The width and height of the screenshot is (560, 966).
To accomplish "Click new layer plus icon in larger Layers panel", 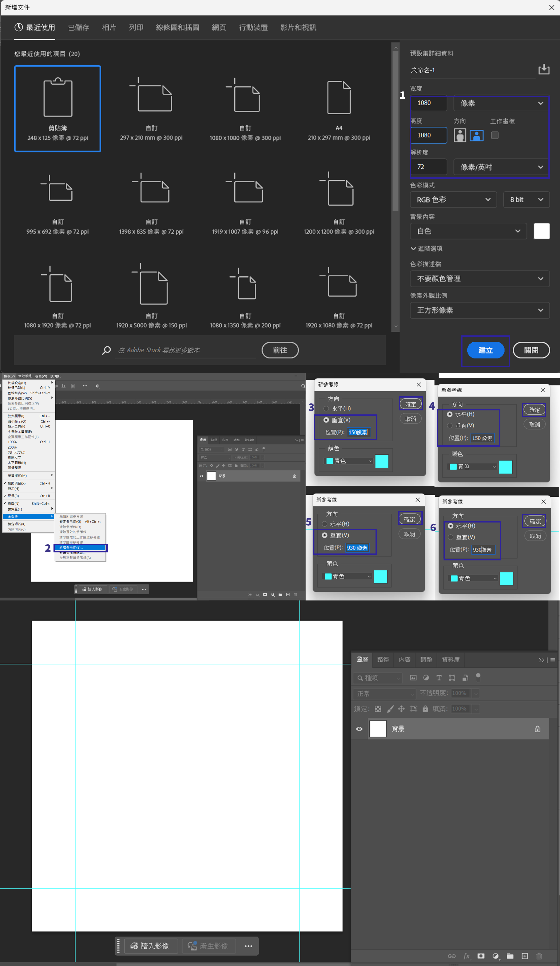I will (x=525, y=956).
